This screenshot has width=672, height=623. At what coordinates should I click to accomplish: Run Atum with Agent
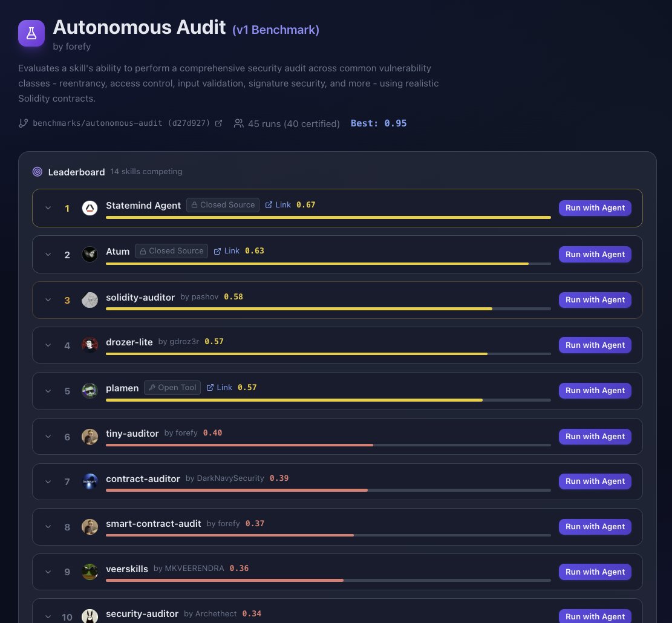[x=595, y=255]
